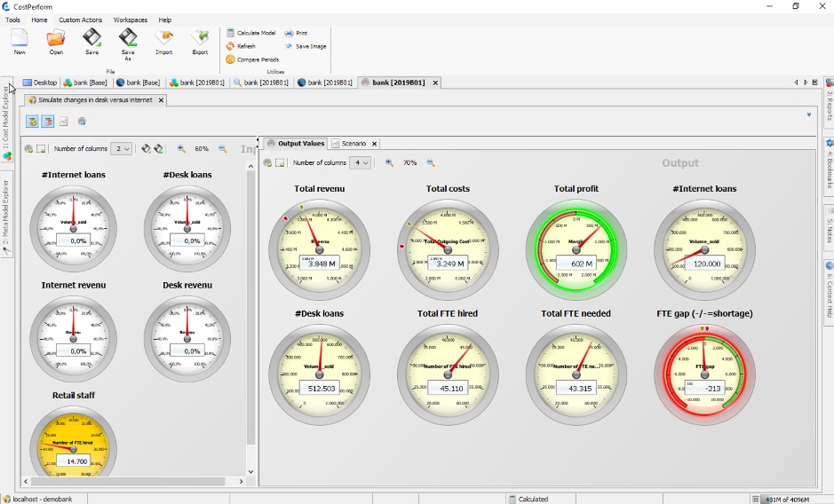This screenshot has height=504, width=834.
Task: Open input Number of columns dropdown
Action: pos(122,149)
